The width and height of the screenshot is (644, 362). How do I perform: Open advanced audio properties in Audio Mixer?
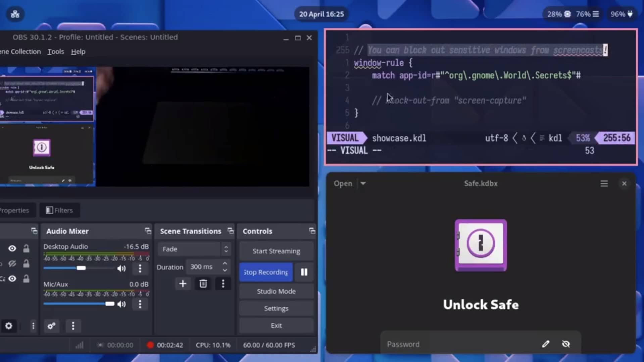click(x=52, y=326)
